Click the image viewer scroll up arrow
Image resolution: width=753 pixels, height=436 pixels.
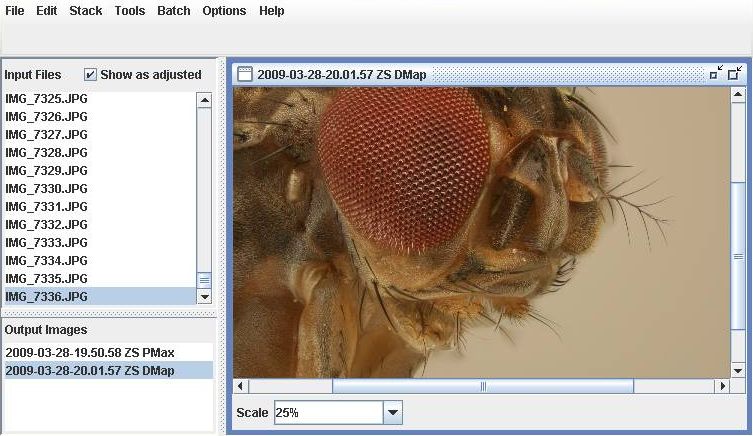point(738,95)
